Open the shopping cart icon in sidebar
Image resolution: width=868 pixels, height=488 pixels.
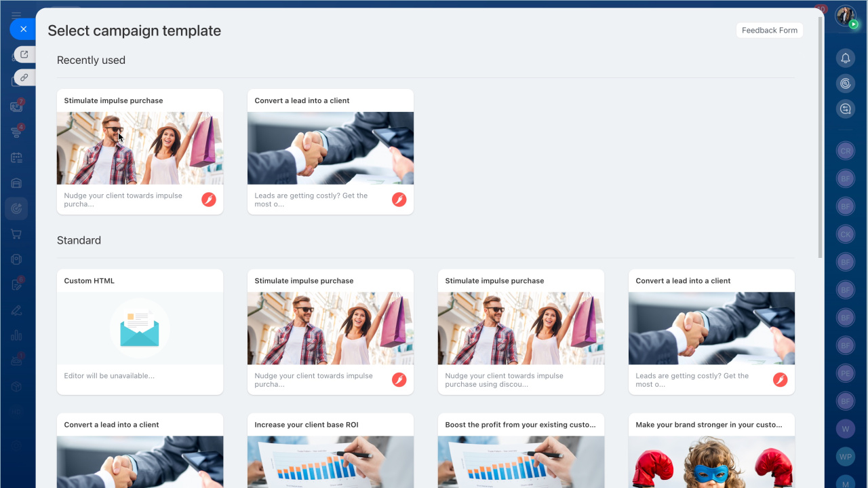pos(16,234)
